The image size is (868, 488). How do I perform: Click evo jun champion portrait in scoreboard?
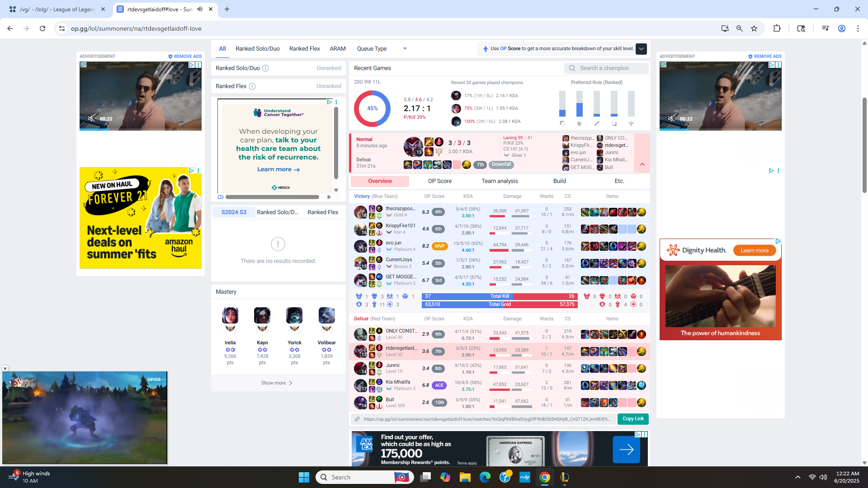pos(360,246)
